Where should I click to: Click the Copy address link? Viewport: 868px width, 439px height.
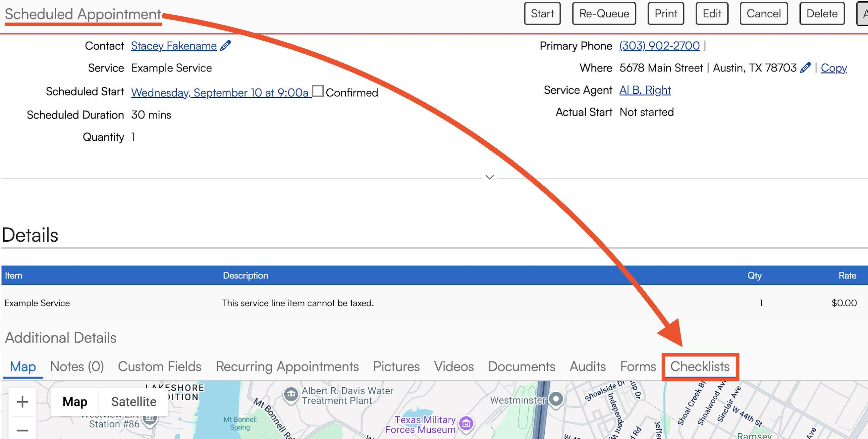[833, 68]
